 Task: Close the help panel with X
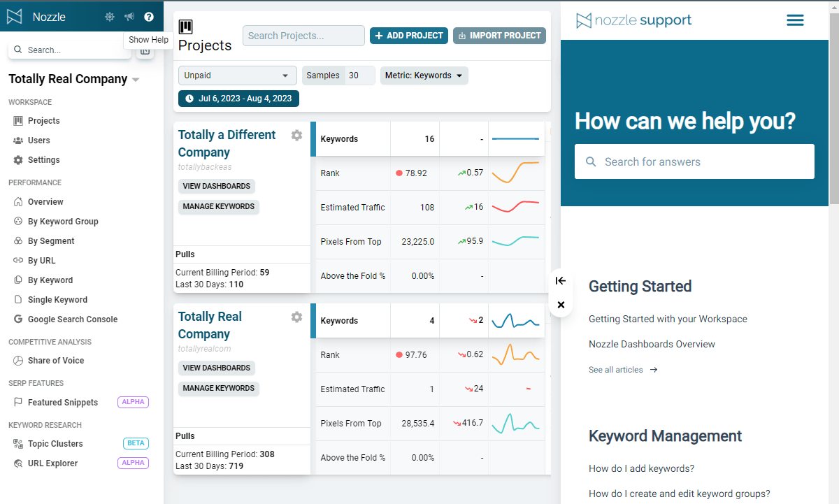tap(561, 305)
